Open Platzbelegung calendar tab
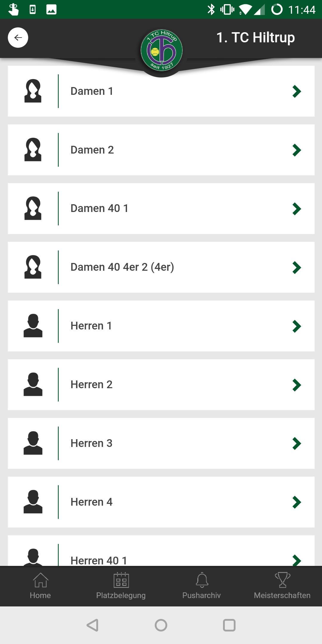Screen dimensions: 322x644 tap(121, 586)
